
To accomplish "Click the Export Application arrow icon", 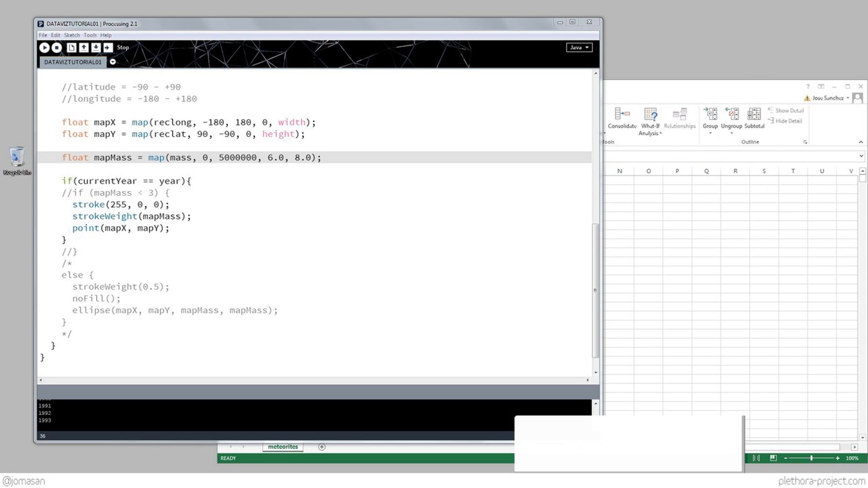I will point(108,47).
